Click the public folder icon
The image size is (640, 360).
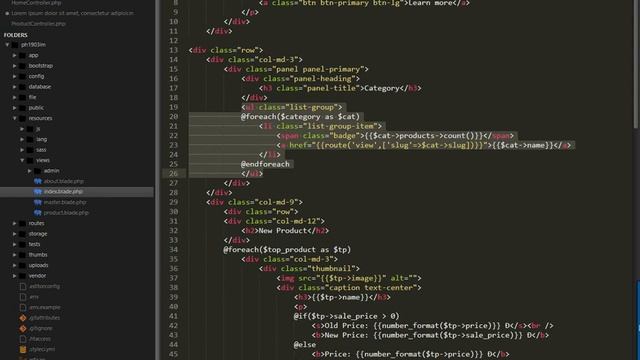pyautogui.click(x=22, y=108)
